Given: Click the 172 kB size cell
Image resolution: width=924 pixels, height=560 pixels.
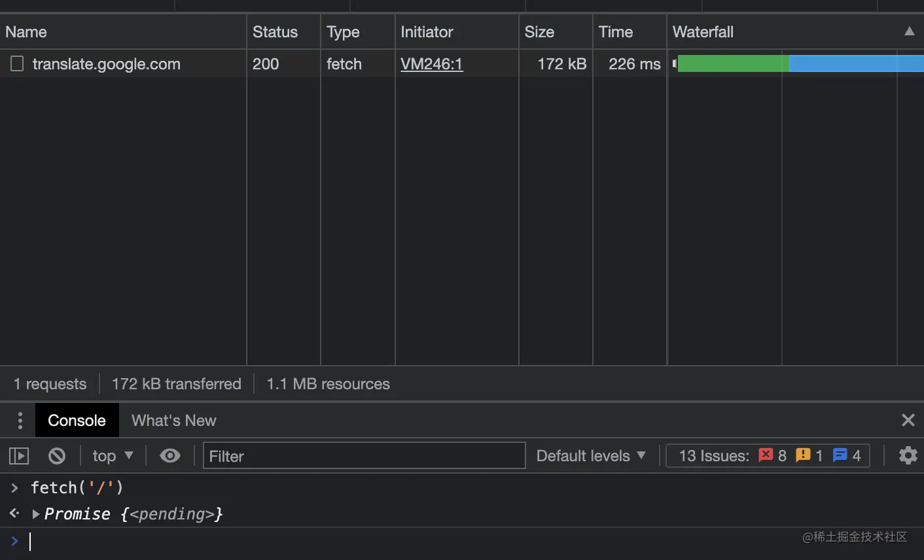Looking at the screenshot, I should (x=556, y=63).
